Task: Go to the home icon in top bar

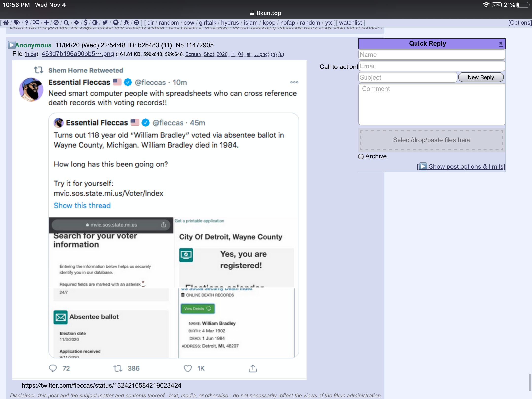Action: 6,23
